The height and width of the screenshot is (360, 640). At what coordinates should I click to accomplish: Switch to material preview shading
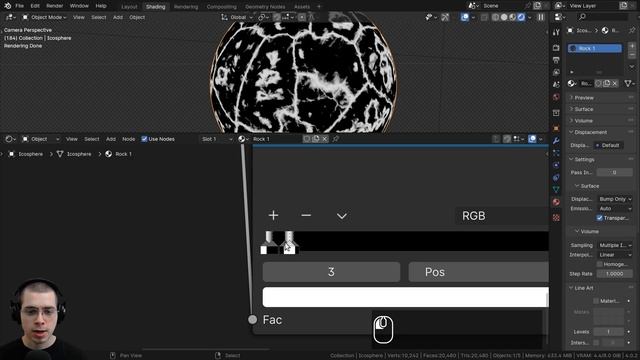pos(513,17)
